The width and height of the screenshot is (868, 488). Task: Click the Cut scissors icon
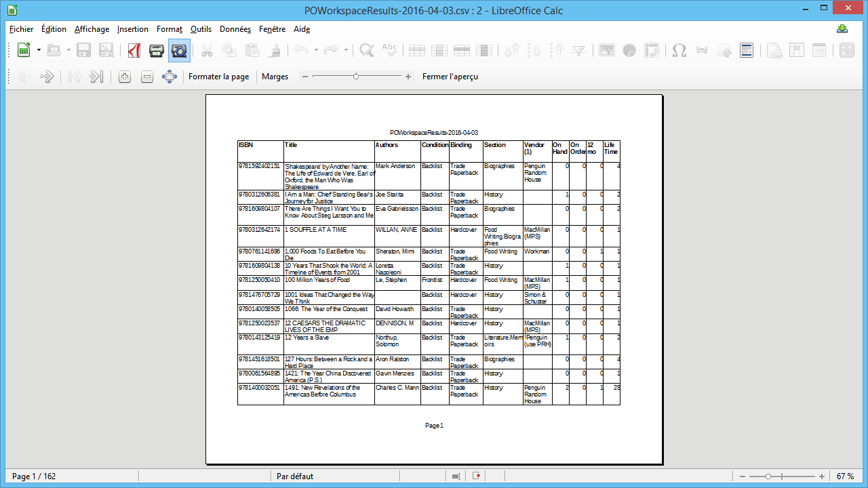point(207,50)
